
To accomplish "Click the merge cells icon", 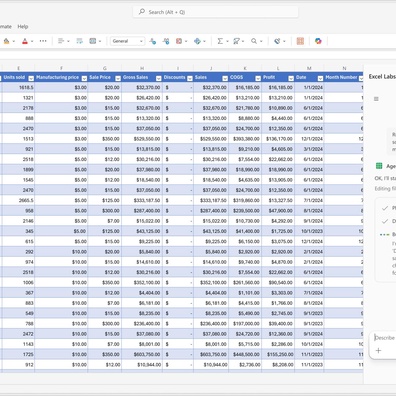I will 93,41.
